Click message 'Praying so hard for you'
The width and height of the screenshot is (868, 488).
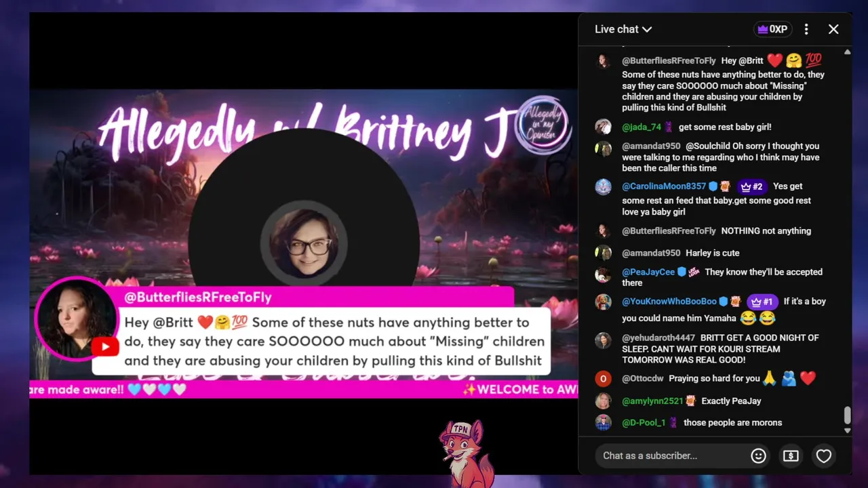pos(713,378)
